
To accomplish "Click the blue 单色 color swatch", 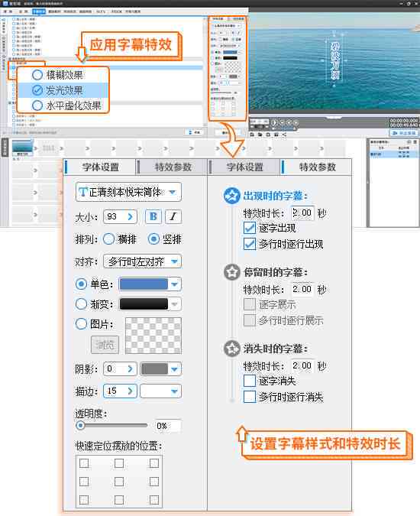I will click(144, 284).
